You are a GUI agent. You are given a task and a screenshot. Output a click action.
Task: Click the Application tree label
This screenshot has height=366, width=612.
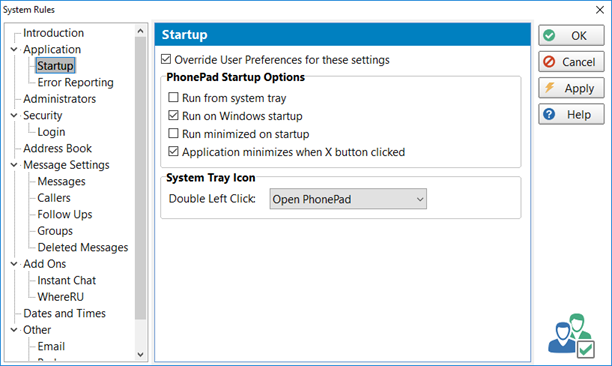pos(52,50)
